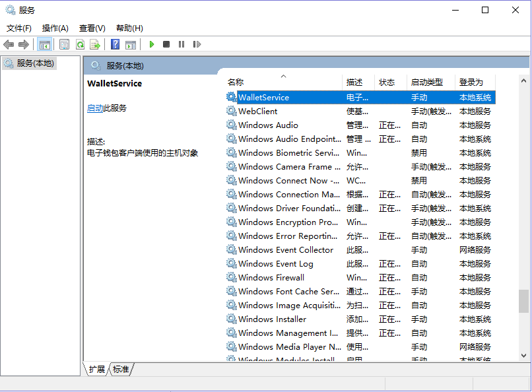Screen dimensions: 532x392
Task: Click 禁用 startup type of Windows Biometric
Action: pos(419,153)
